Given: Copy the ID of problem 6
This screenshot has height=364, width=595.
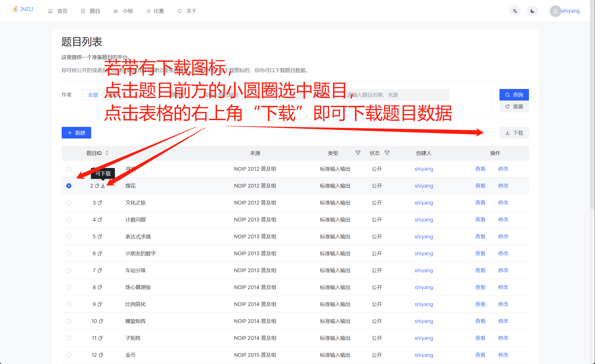Looking at the screenshot, I should (100, 254).
